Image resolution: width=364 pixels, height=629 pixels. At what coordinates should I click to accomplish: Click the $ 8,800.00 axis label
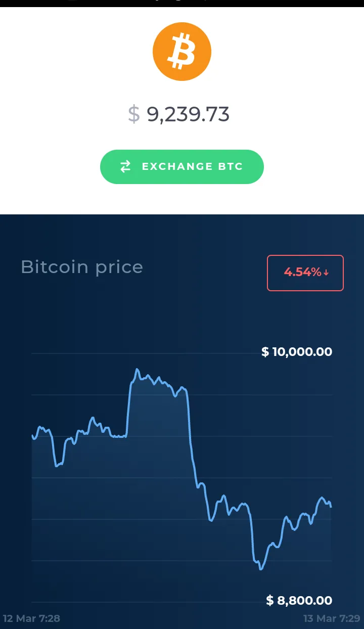click(299, 601)
